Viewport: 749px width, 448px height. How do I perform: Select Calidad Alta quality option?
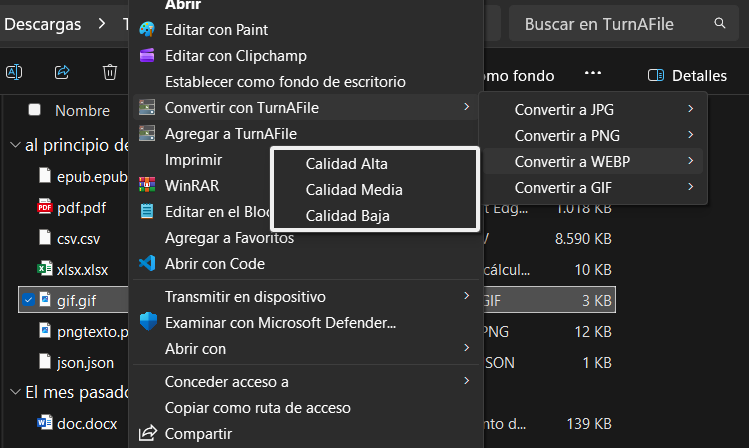(347, 163)
